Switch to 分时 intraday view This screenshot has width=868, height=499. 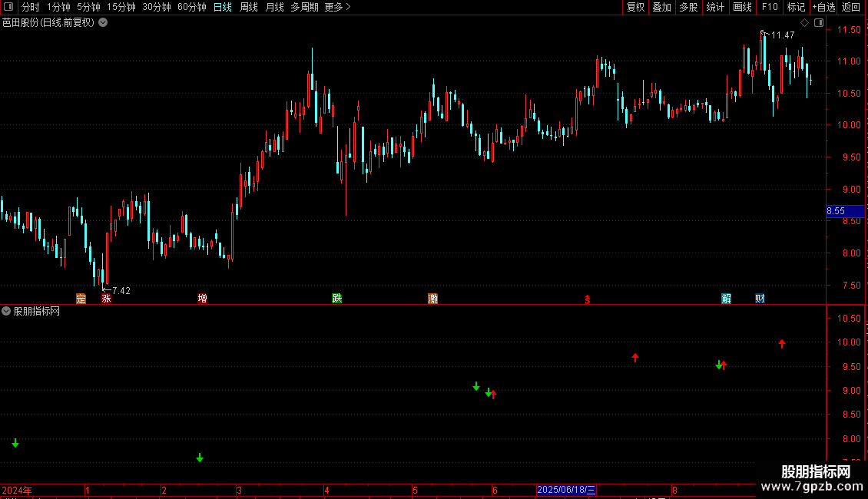coord(30,7)
